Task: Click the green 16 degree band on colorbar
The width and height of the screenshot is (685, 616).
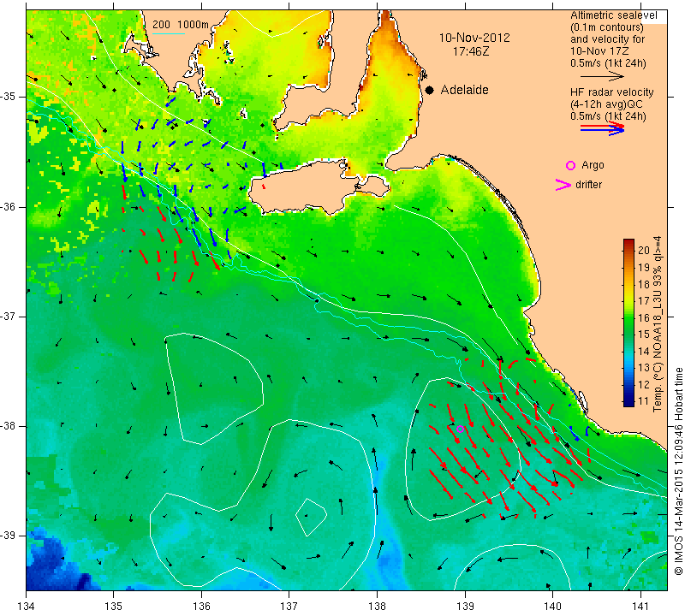Action: point(628,317)
